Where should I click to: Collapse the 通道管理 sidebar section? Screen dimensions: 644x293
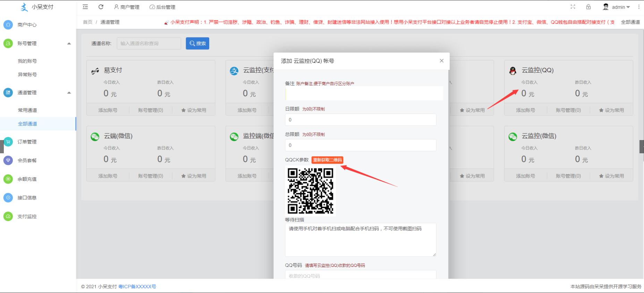pos(69,92)
